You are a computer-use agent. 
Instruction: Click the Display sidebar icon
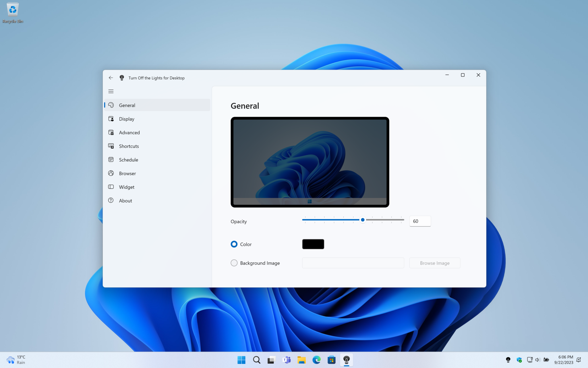click(111, 119)
